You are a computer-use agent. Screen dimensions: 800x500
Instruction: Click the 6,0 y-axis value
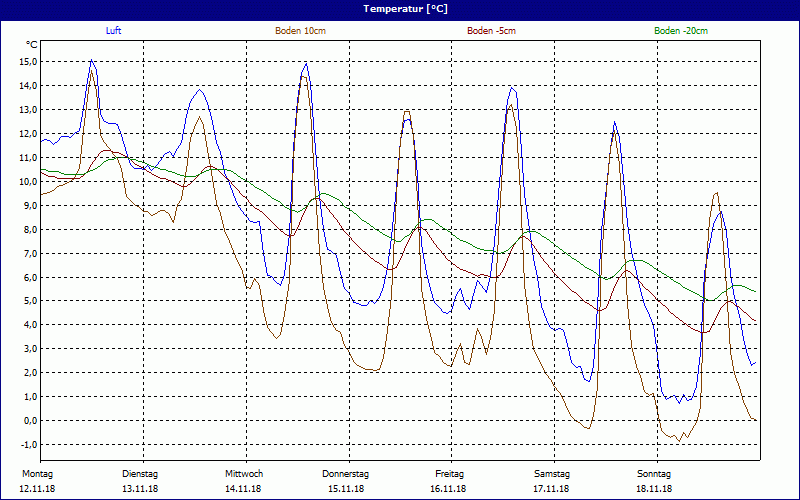[x=30, y=278]
